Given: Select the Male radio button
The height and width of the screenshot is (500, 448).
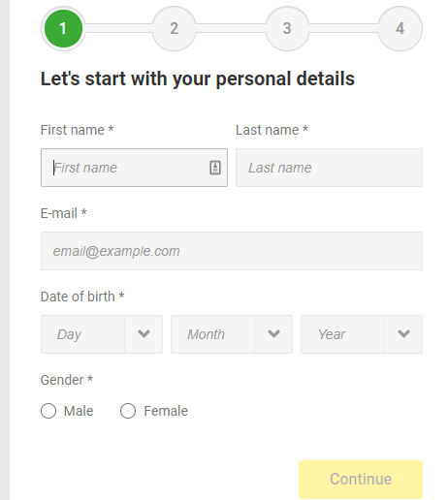Looking at the screenshot, I should 48,411.
